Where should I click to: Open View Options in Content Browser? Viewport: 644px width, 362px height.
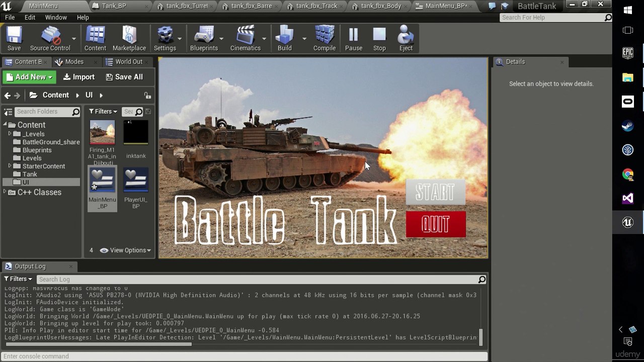click(x=126, y=250)
